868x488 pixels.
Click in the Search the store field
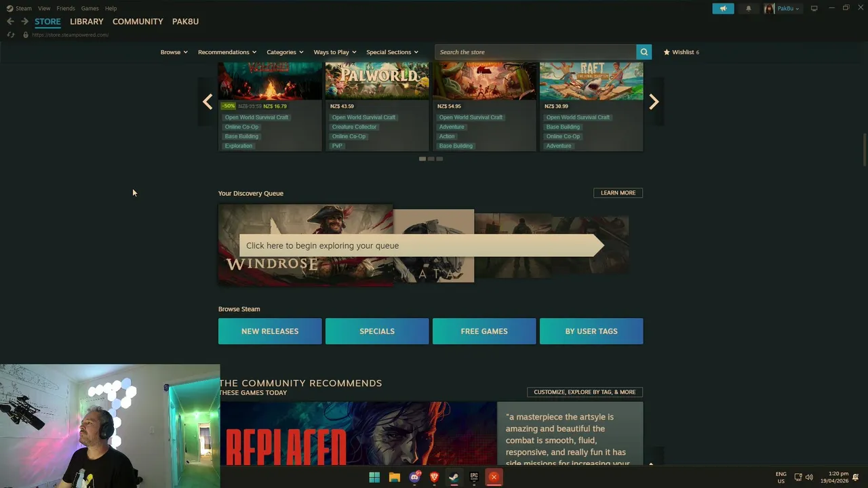point(536,52)
